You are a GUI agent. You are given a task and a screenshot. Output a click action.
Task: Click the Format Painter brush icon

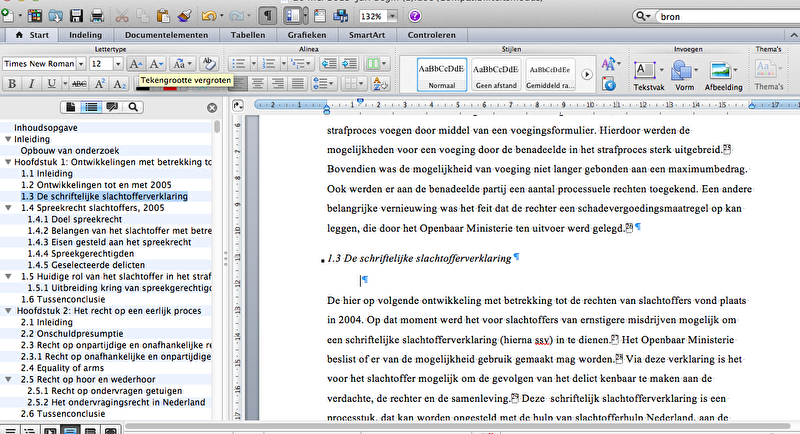pyautogui.click(x=185, y=16)
